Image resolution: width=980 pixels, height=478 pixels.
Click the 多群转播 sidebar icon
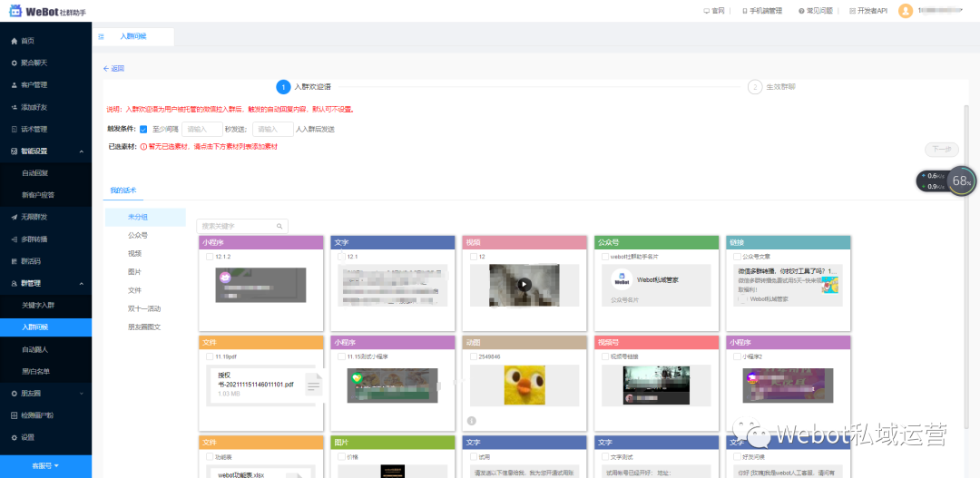(x=15, y=239)
